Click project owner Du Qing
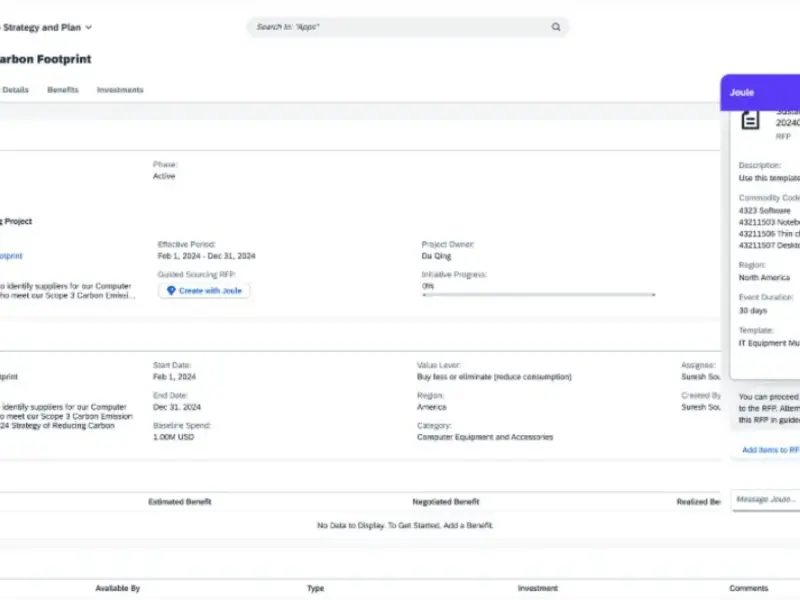 (x=436, y=256)
